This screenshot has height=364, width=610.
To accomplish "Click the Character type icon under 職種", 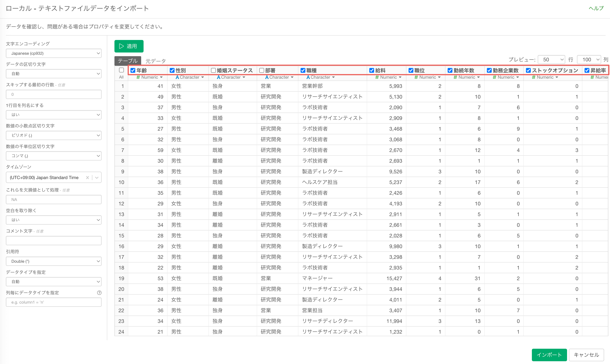I will 308,77.
